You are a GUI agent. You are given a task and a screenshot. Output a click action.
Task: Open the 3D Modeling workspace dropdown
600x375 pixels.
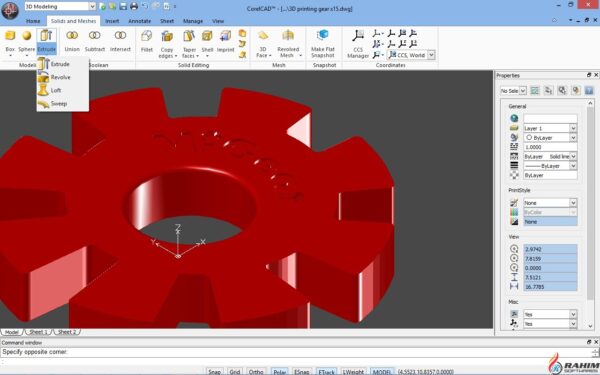point(92,7)
